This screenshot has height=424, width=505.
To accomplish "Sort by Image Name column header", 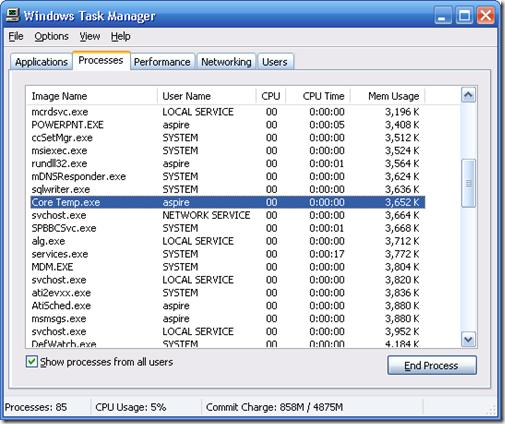I will [92, 96].
